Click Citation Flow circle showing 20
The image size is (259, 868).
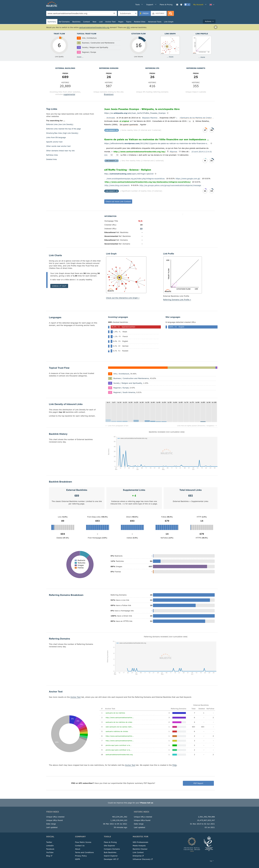point(212,130)
